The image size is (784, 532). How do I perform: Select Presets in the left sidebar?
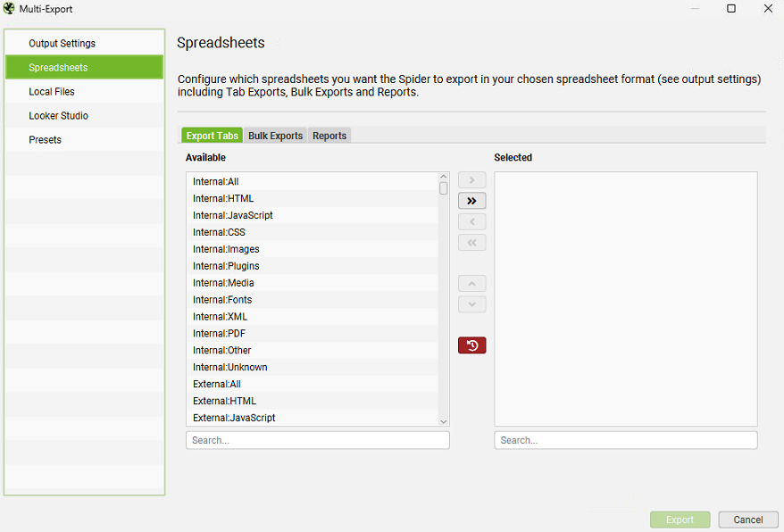[45, 140]
